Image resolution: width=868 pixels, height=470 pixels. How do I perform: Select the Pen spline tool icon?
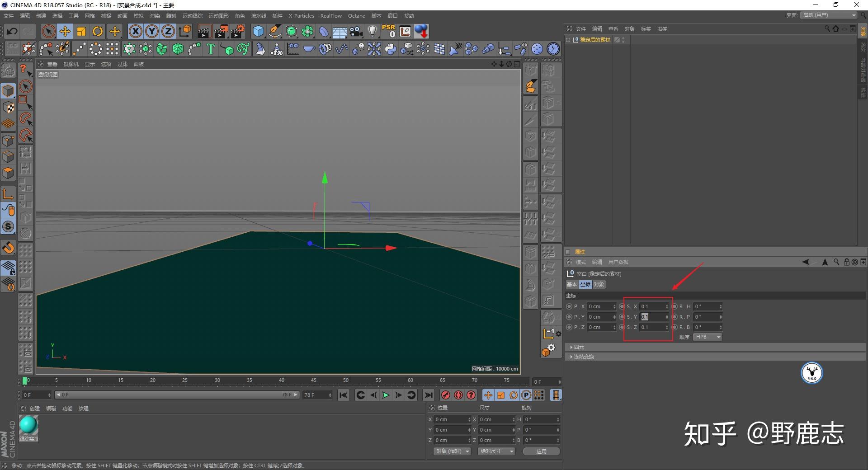tap(274, 31)
